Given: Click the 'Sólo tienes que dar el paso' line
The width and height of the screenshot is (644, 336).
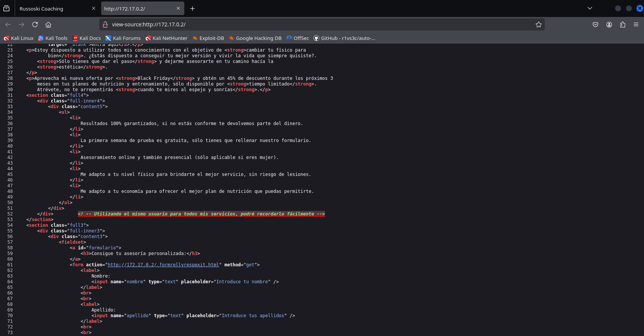Looking at the screenshot, I should tap(155, 61).
